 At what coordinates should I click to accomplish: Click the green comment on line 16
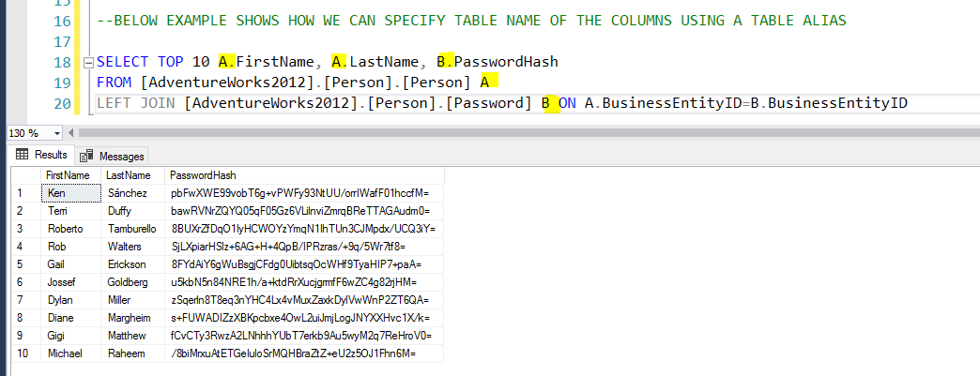pos(471,21)
